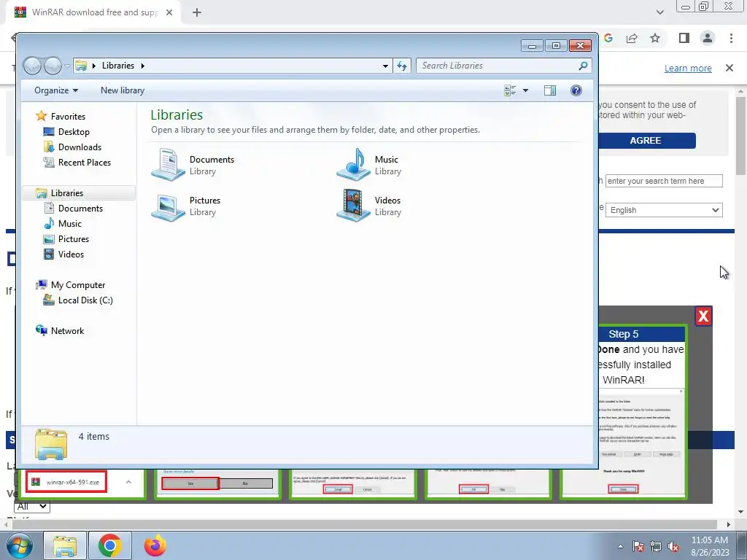
Task: Open Chrome tab search chevron
Action: [659, 12]
